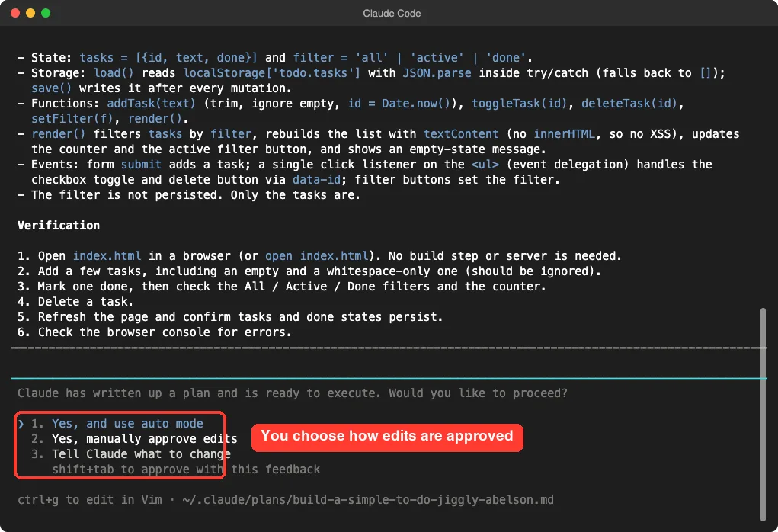Viewport: 778px width, 532px height.
Task: Select the "Yes, and use auto mode" option
Action: pos(127,423)
